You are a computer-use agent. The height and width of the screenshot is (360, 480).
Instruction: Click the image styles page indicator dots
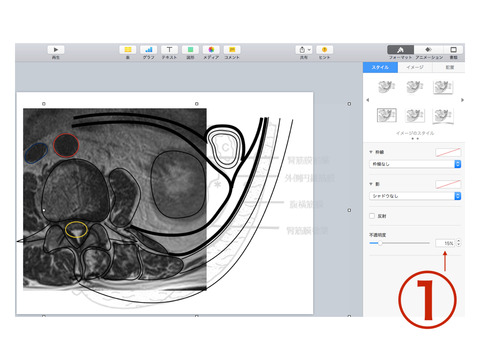tap(415, 138)
